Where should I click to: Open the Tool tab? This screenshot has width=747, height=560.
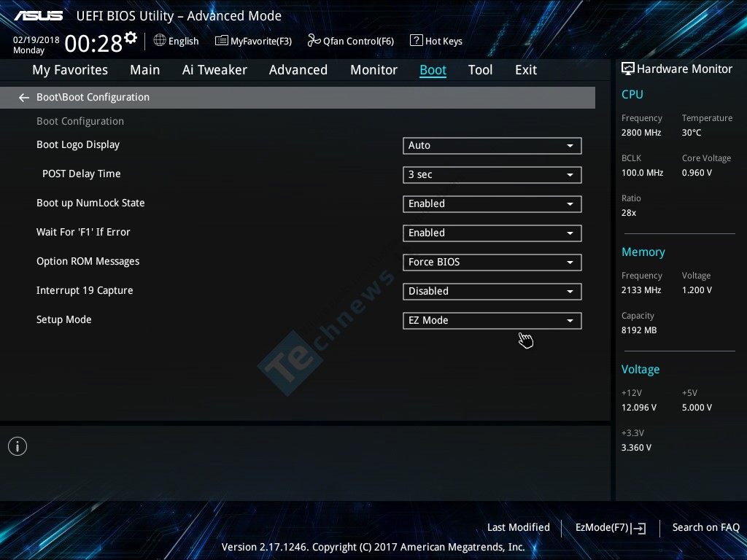click(x=480, y=70)
